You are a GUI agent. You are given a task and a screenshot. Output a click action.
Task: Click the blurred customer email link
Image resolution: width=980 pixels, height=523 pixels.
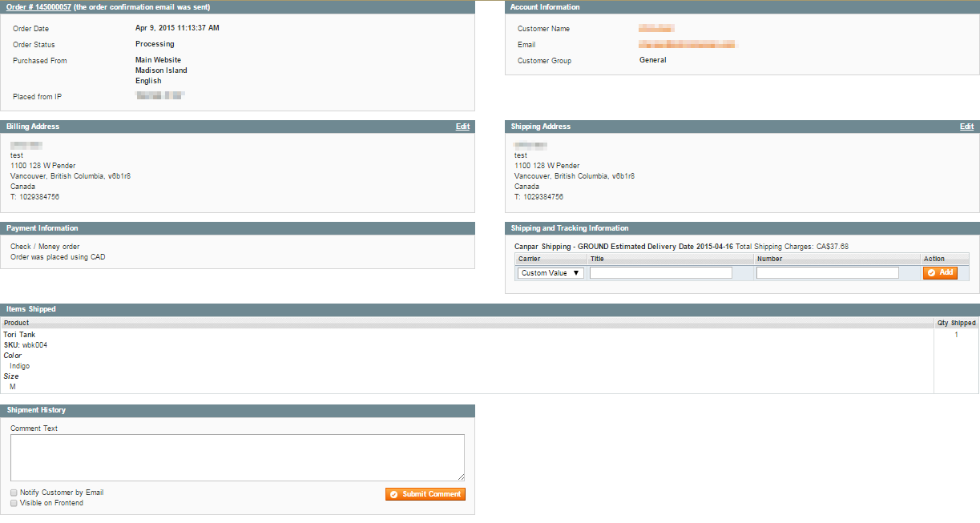coord(688,45)
